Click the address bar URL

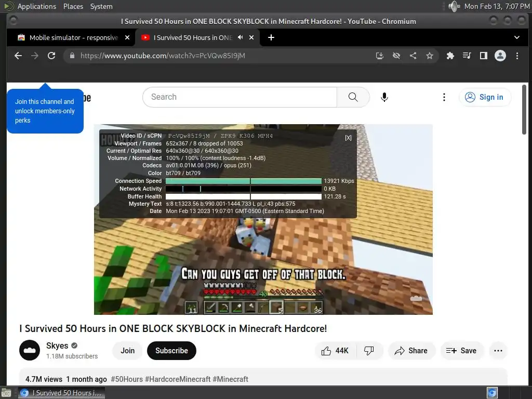coord(163,56)
